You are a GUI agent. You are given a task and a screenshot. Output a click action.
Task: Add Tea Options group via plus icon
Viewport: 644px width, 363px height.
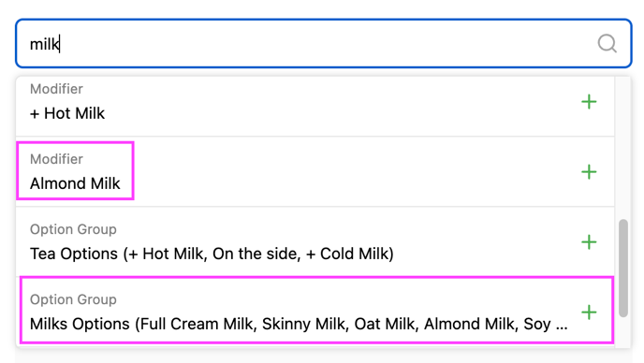pyautogui.click(x=589, y=242)
